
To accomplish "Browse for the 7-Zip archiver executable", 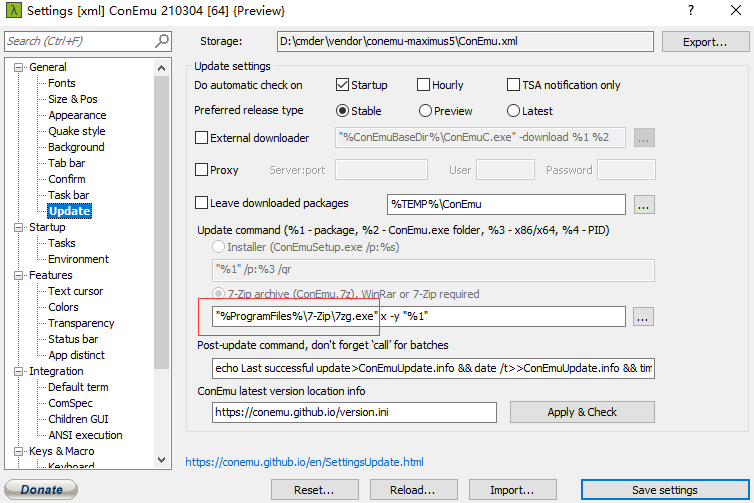I will pyautogui.click(x=643, y=317).
